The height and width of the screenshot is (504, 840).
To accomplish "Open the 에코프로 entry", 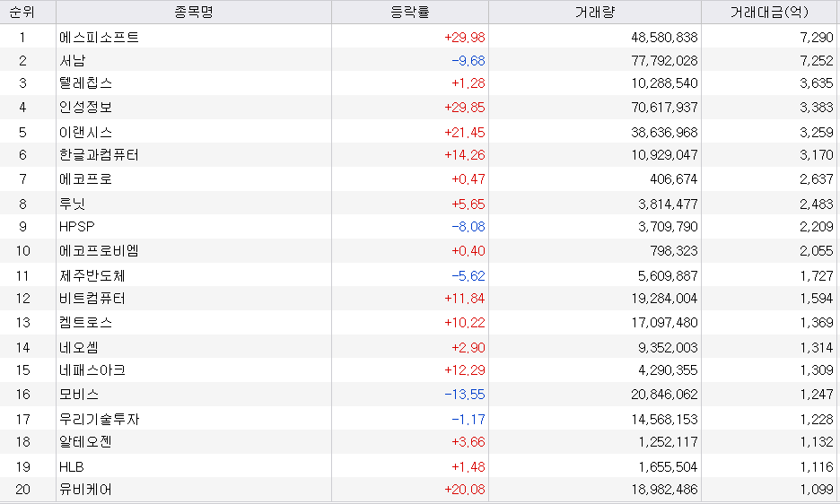I will pos(86,178).
